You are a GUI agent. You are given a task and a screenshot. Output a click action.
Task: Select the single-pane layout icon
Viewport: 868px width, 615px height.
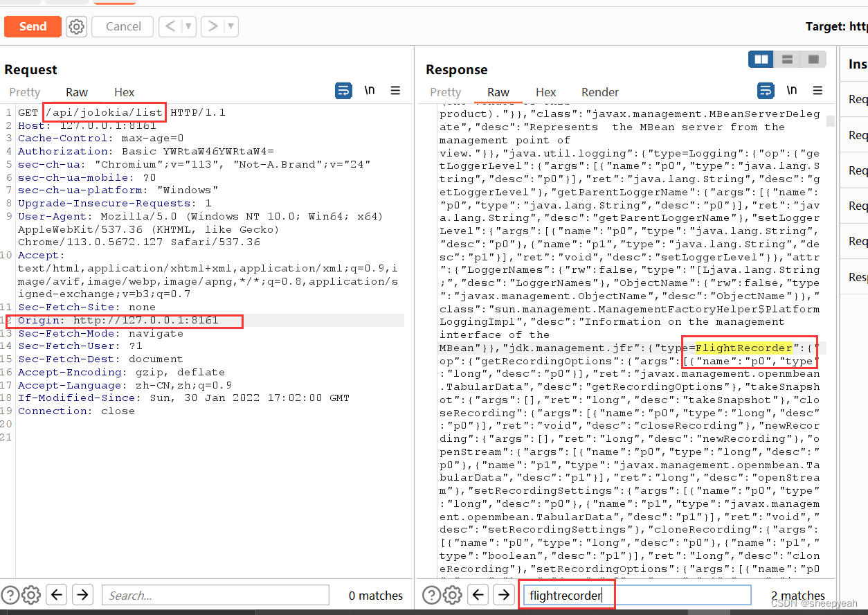(812, 59)
